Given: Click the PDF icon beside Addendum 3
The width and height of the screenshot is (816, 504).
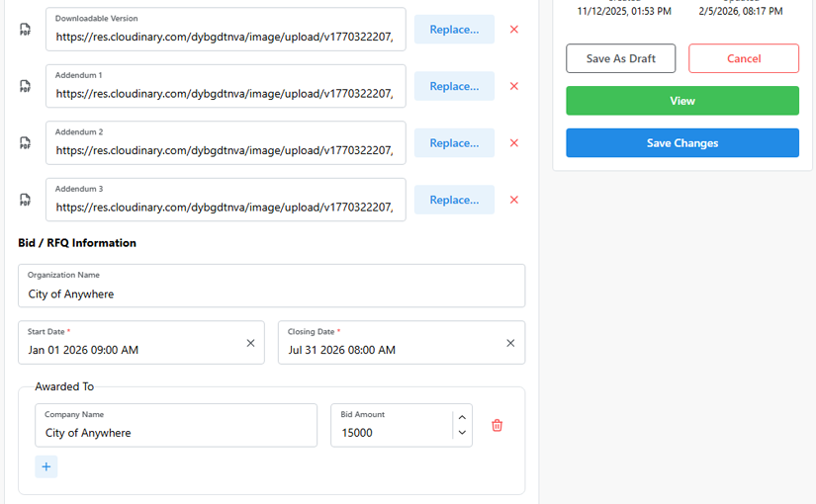Looking at the screenshot, I should pos(25,200).
